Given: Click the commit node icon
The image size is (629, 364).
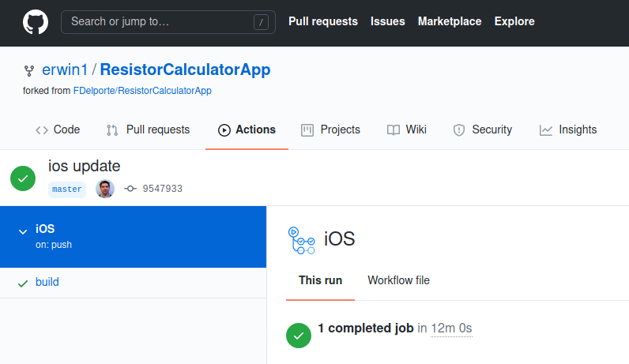Looking at the screenshot, I should [130, 189].
